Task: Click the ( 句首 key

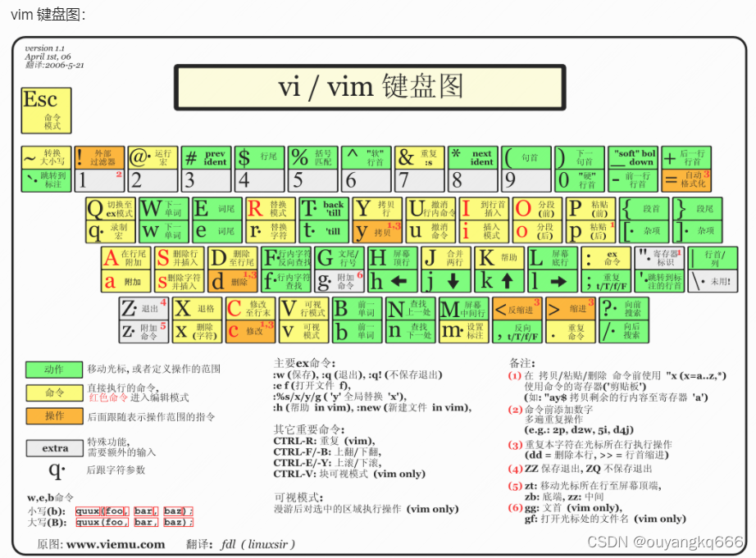Action: [x=526, y=157]
